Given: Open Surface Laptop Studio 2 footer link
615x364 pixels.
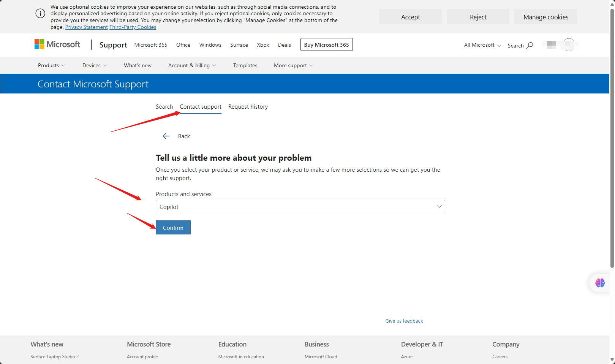Looking at the screenshot, I should pyautogui.click(x=55, y=357).
